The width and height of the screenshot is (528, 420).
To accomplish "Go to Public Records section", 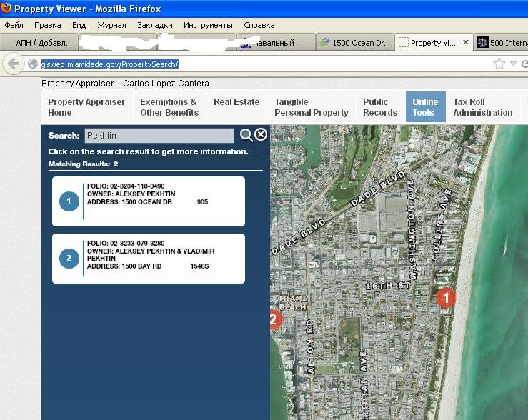I will coord(379,107).
